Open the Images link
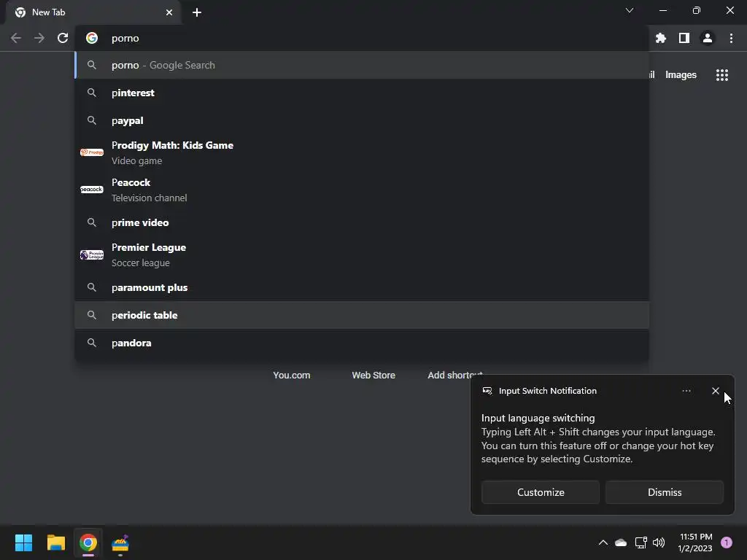The width and height of the screenshot is (747, 560). 681,75
